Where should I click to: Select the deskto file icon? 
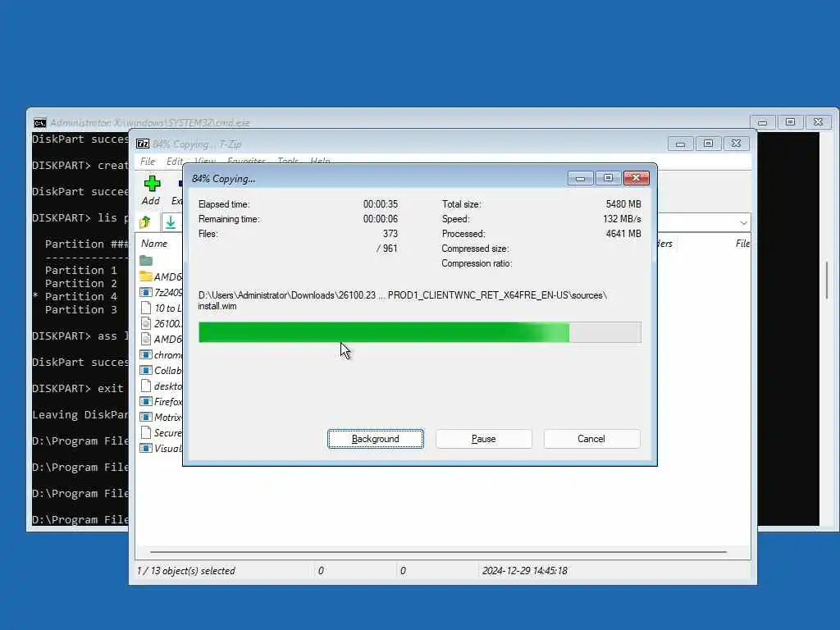[146, 386]
